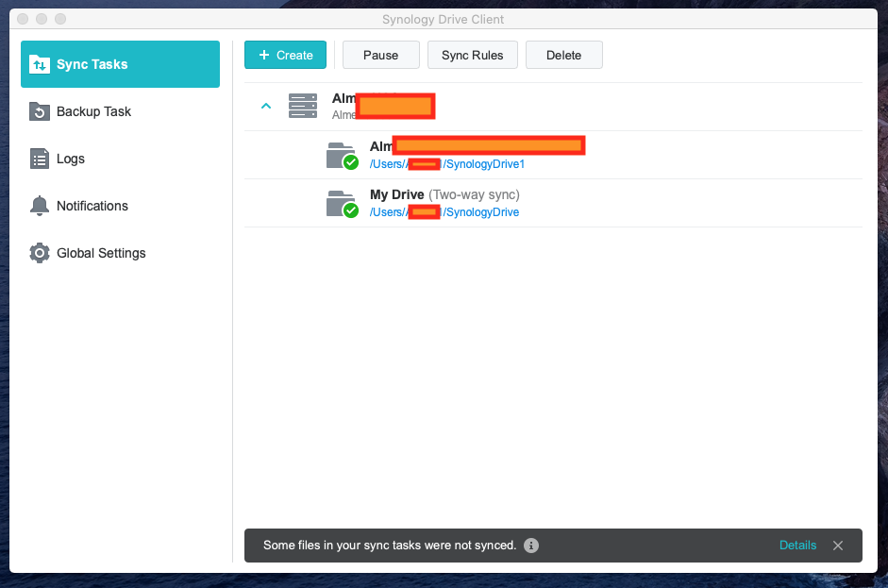Dismiss the not synced warning banner
Image resolution: width=888 pixels, height=588 pixels.
coord(838,546)
